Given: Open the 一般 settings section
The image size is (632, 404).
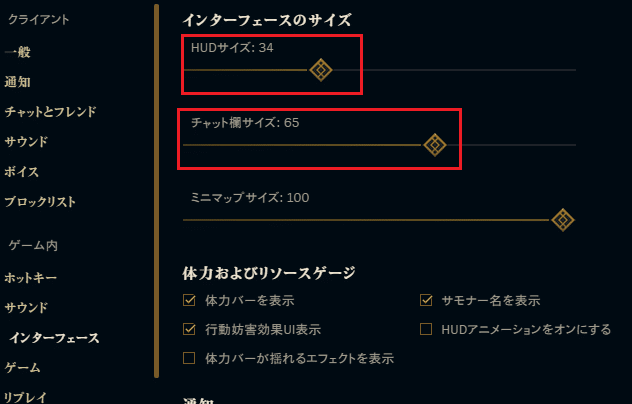Looking at the screenshot, I should [18, 52].
